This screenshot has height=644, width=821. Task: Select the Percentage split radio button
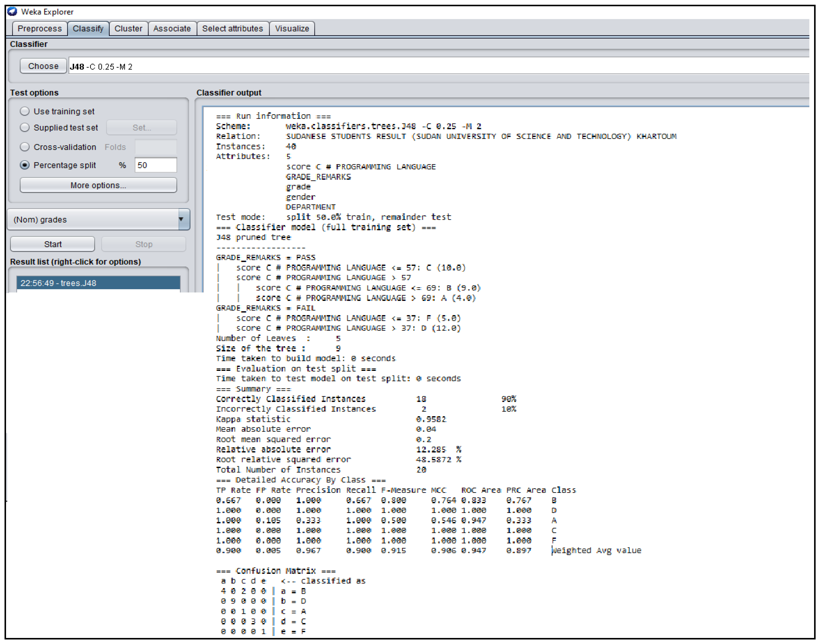[25, 165]
